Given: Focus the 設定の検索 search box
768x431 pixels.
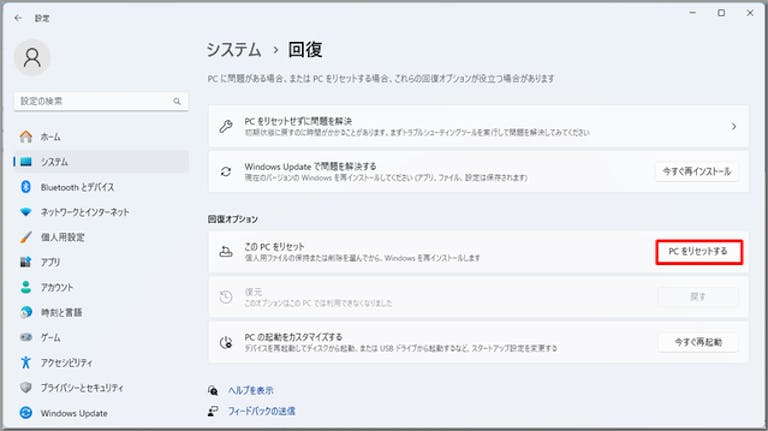Looking at the screenshot, I should tap(101, 101).
